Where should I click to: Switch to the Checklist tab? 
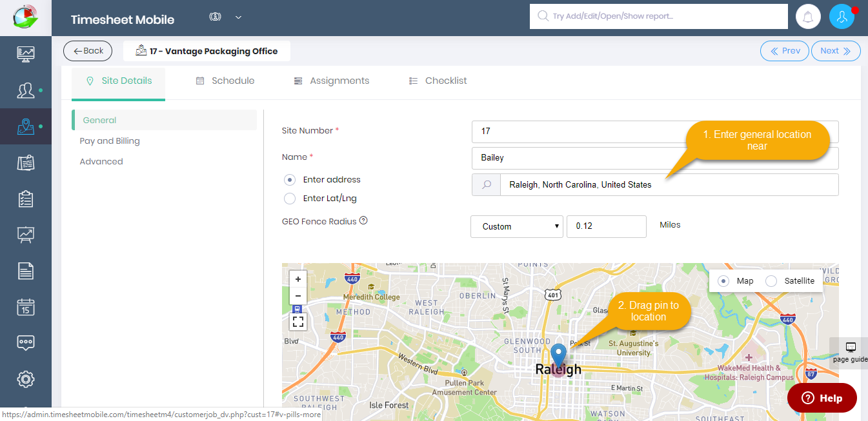click(438, 81)
